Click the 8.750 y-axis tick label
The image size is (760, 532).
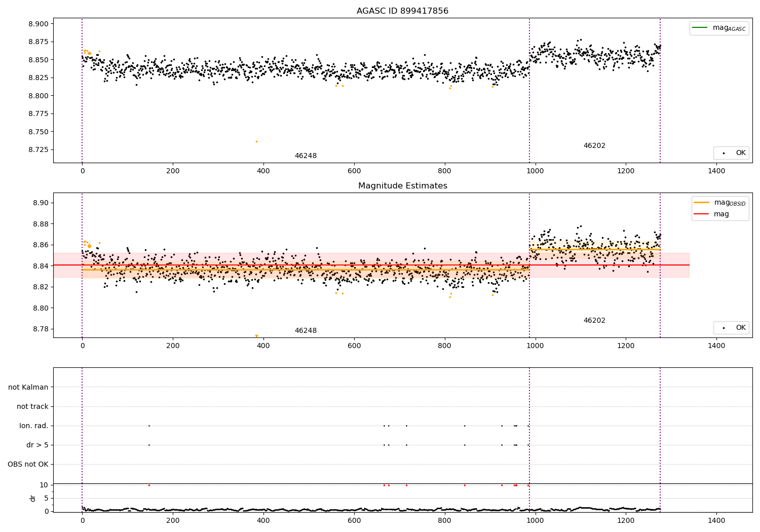38,132
